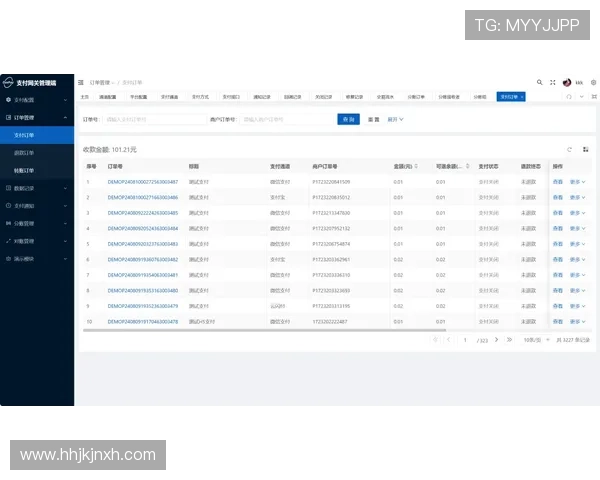
Task: Click the blue 查询 button
Action: (348, 119)
